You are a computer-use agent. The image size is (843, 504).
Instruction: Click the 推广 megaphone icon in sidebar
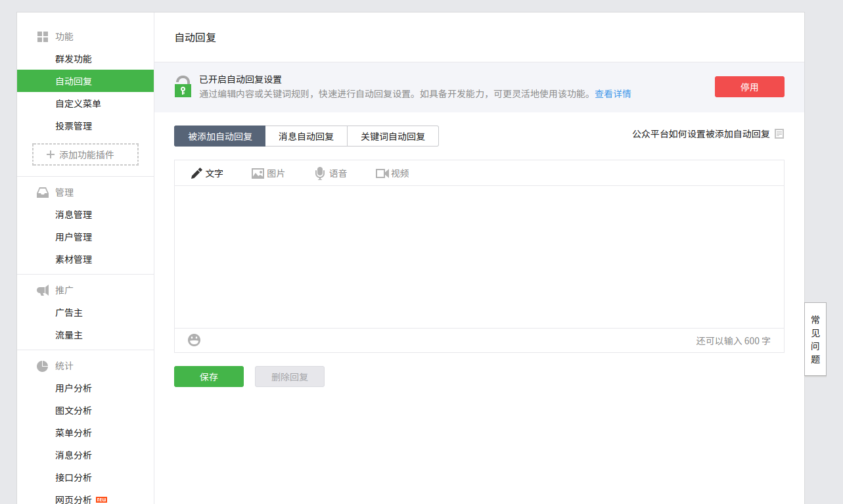(42, 290)
